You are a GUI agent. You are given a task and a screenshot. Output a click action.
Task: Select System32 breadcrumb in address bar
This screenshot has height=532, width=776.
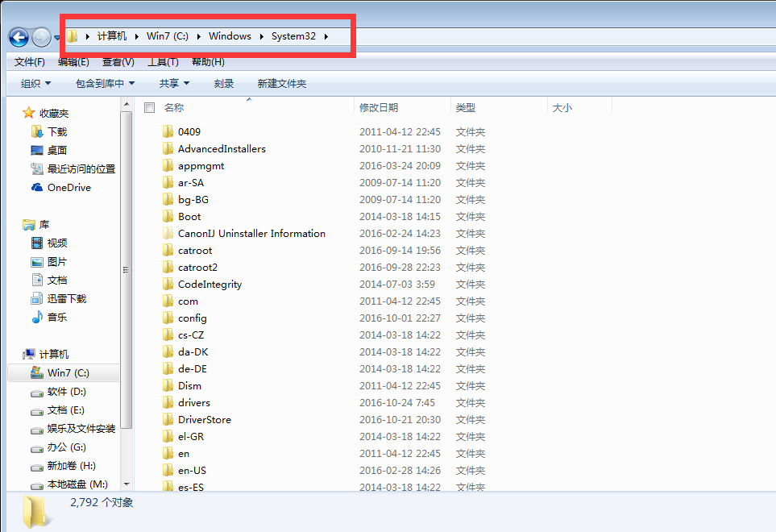click(x=293, y=36)
